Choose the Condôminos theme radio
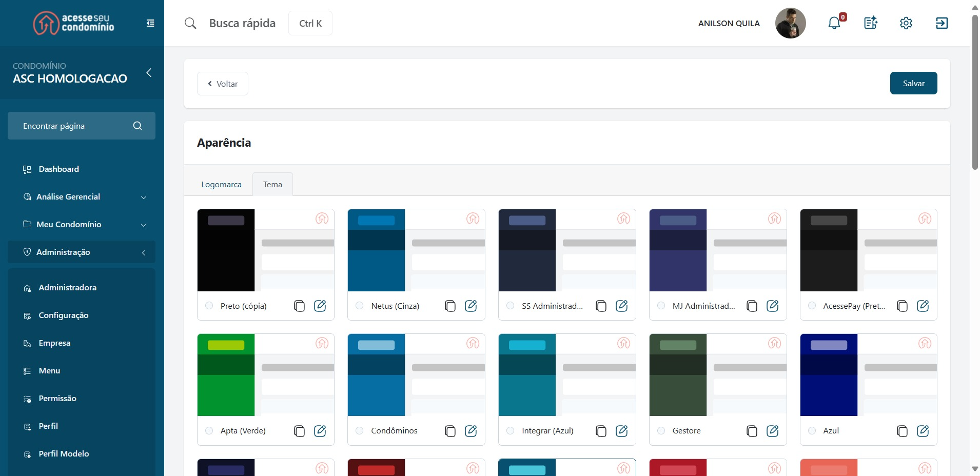The width and height of the screenshot is (980, 476). tap(360, 430)
